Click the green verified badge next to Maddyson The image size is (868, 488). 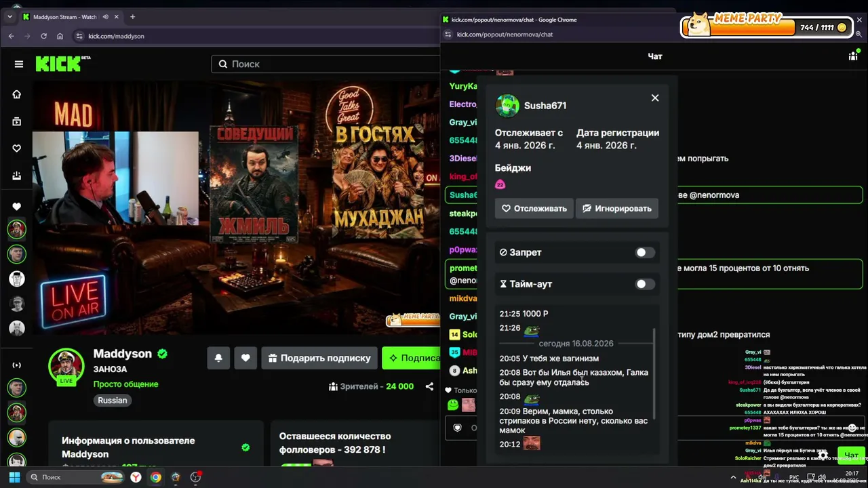[x=163, y=354]
